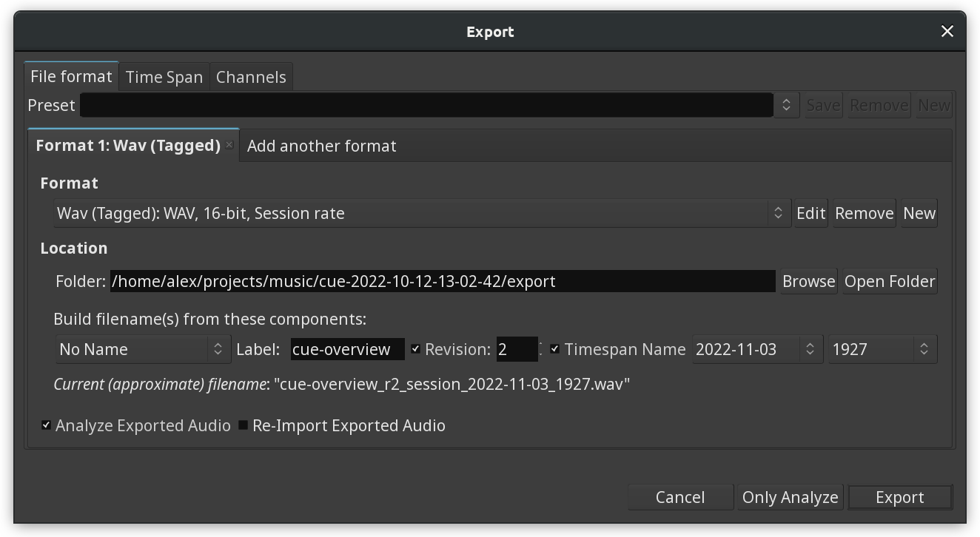Open the Add another format tab
Image resolution: width=980 pixels, height=537 pixels.
pos(321,146)
